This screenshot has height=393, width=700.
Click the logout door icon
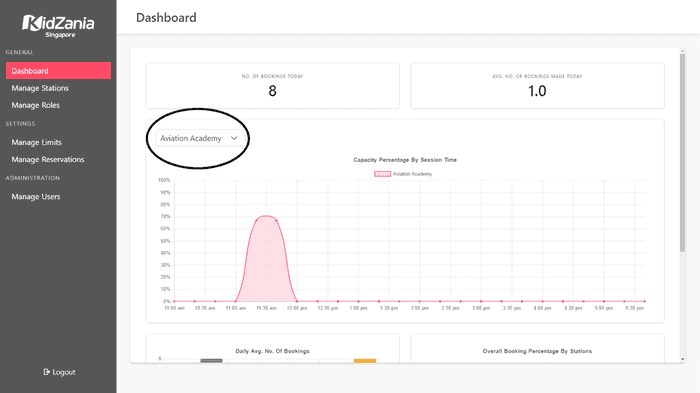tap(46, 372)
